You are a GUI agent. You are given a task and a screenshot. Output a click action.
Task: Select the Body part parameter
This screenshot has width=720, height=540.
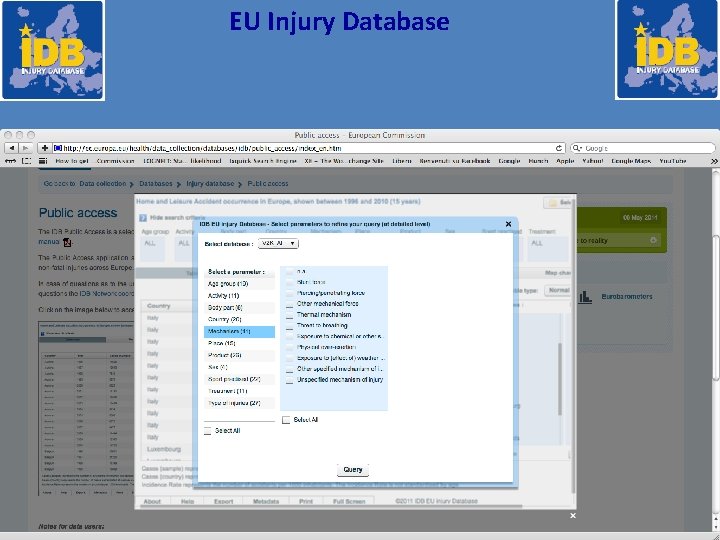tap(239, 308)
